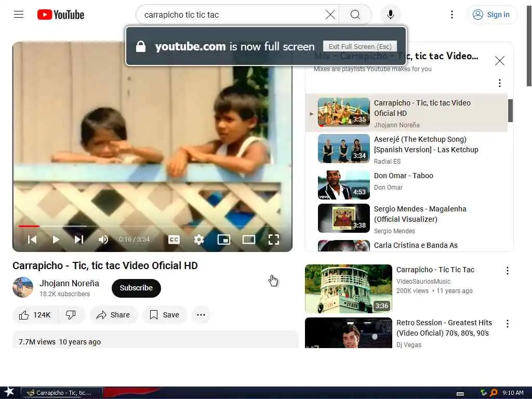Expand the 7.7M views description box
Viewport: 532px width, 399px height.
(155, 340)
